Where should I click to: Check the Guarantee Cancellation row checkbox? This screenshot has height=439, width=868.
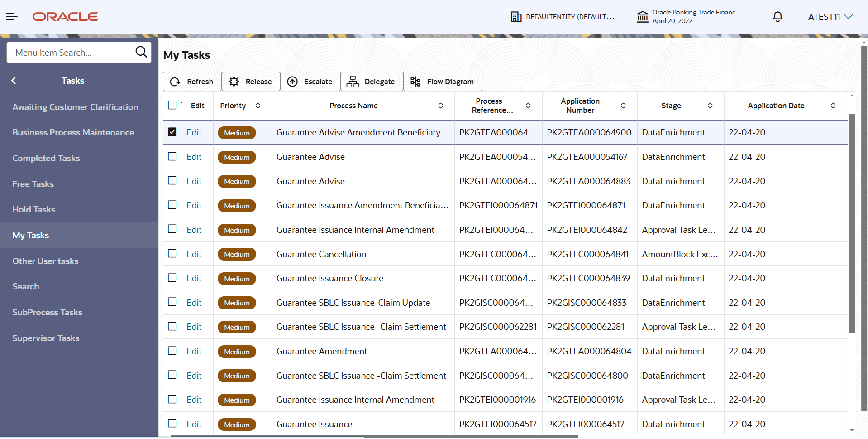click(x=172, y=253)
